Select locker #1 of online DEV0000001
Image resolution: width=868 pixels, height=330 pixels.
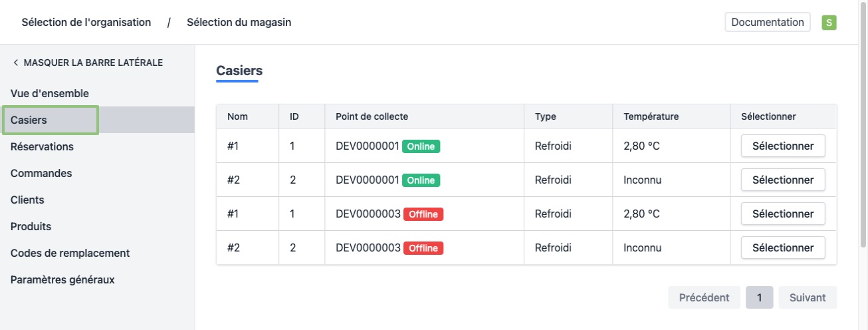coord(782,146)
